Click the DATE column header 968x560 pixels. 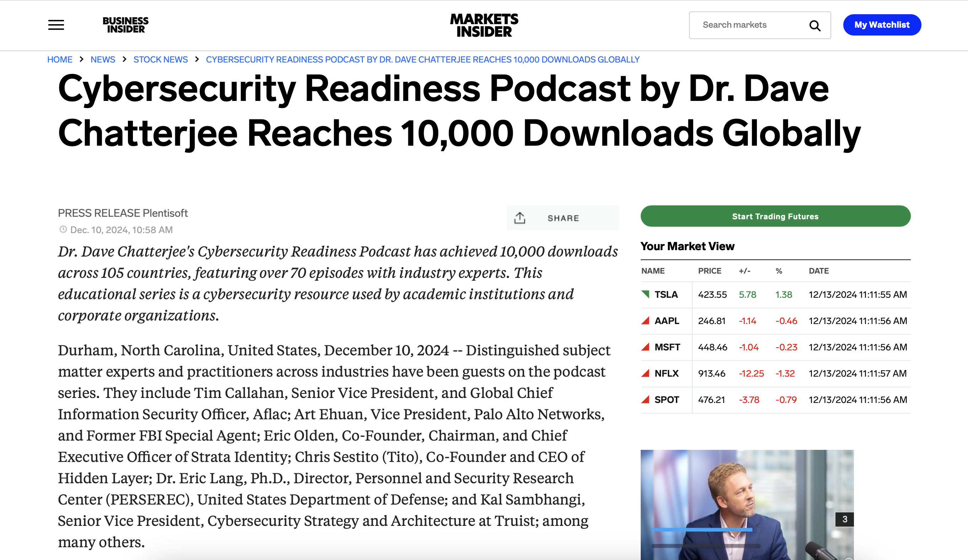point(819,271)
